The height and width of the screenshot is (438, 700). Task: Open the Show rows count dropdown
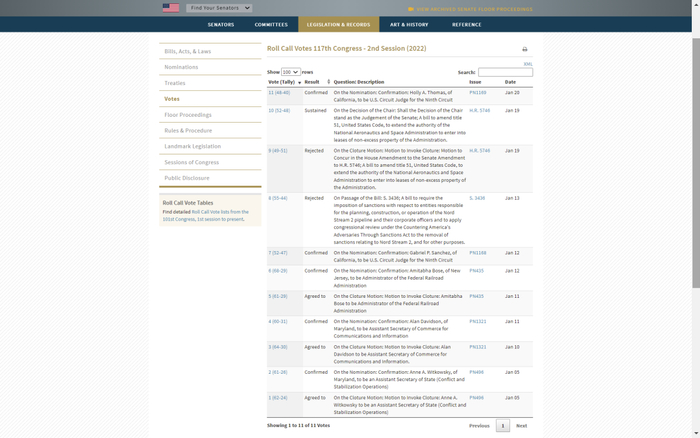click(x=291, y=72)
